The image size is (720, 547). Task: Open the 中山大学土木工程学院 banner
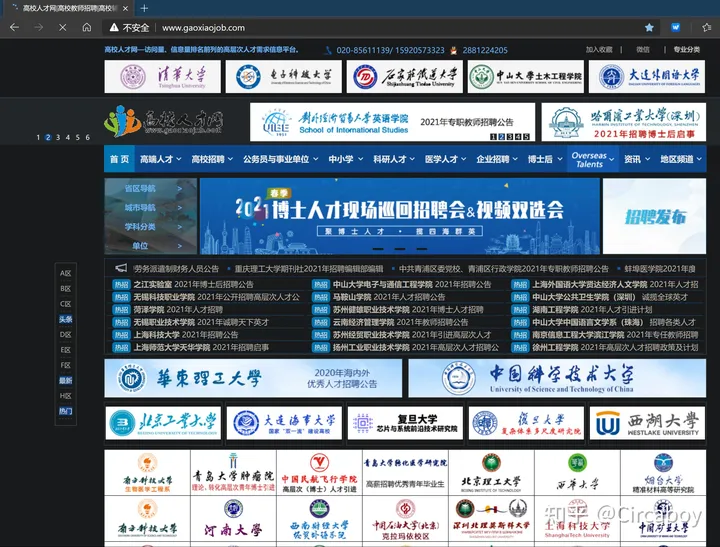tap(526, 77)
